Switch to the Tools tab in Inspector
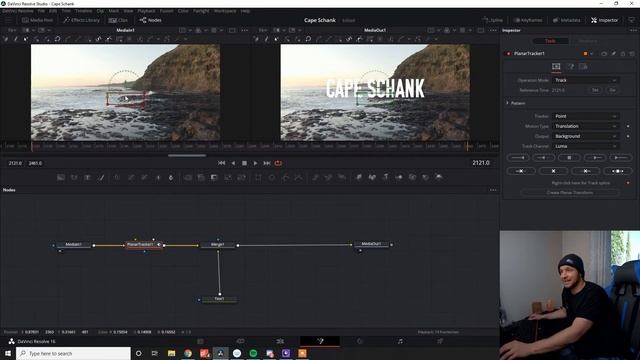The width and height of the screenshot is (640, 360). tap(550, 41)
